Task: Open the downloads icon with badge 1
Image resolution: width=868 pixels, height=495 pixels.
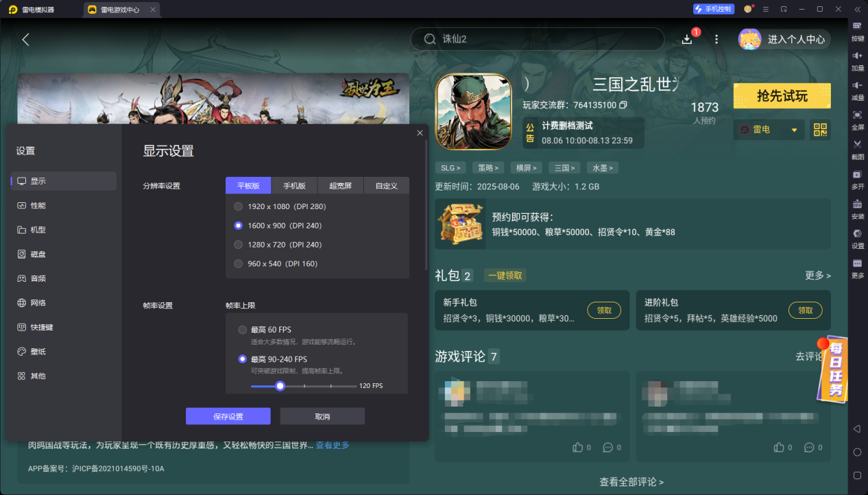Action: (687, 39)
